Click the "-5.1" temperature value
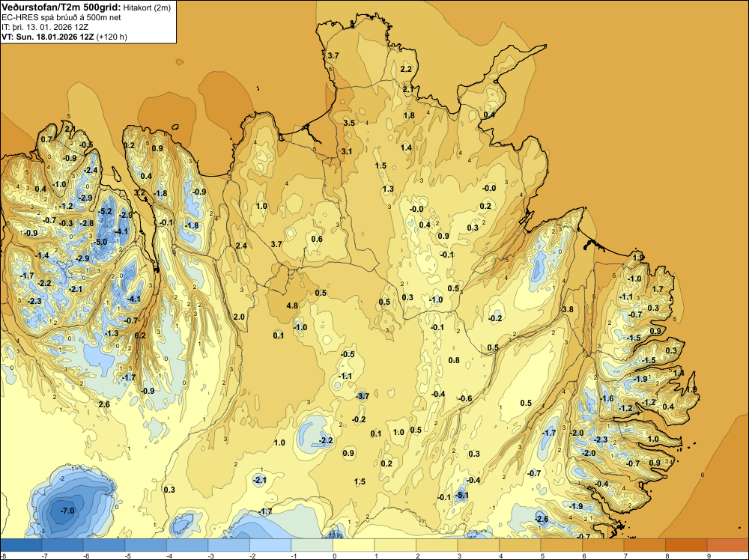 click(x=461, y=495)
